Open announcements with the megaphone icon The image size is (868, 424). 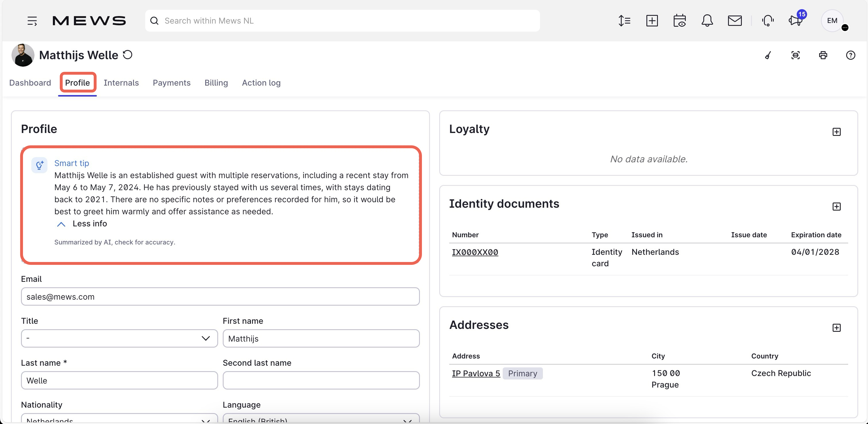click(795, 21)
